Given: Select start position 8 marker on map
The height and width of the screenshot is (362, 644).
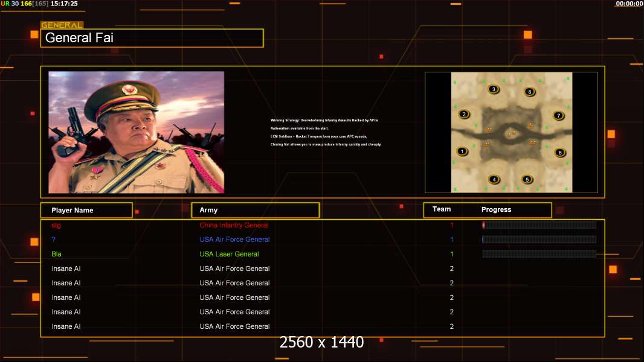Looking at the screenshot, I should click(x=530, y=92).
